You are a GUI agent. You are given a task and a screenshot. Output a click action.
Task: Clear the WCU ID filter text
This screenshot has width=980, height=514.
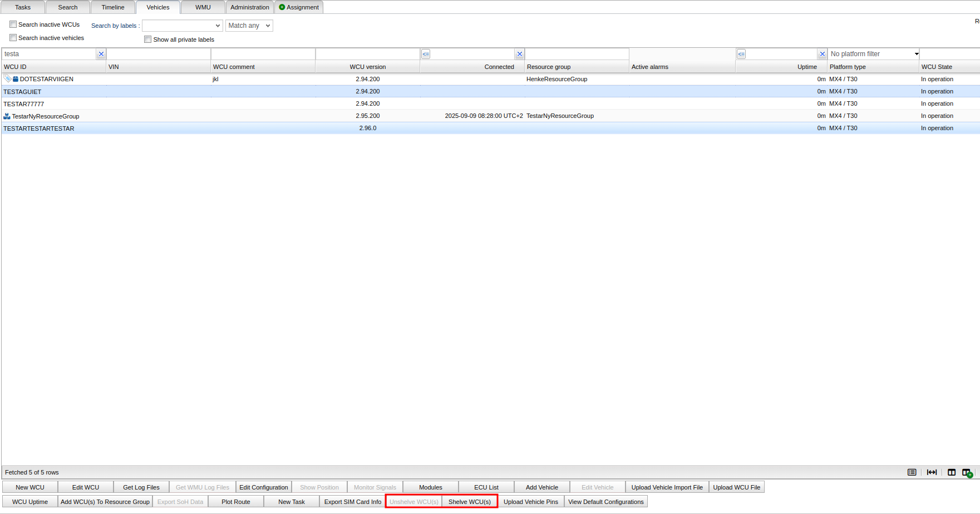[x=101, y=54]
